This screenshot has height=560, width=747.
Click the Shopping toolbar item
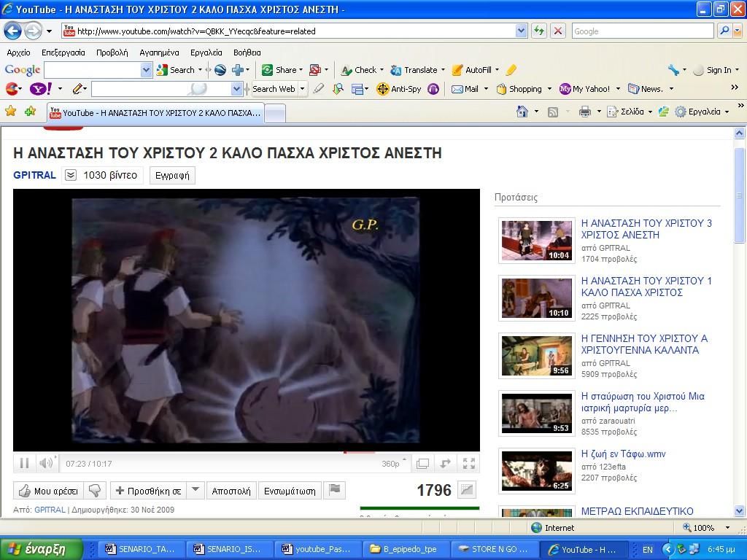[x=519, y=89]
